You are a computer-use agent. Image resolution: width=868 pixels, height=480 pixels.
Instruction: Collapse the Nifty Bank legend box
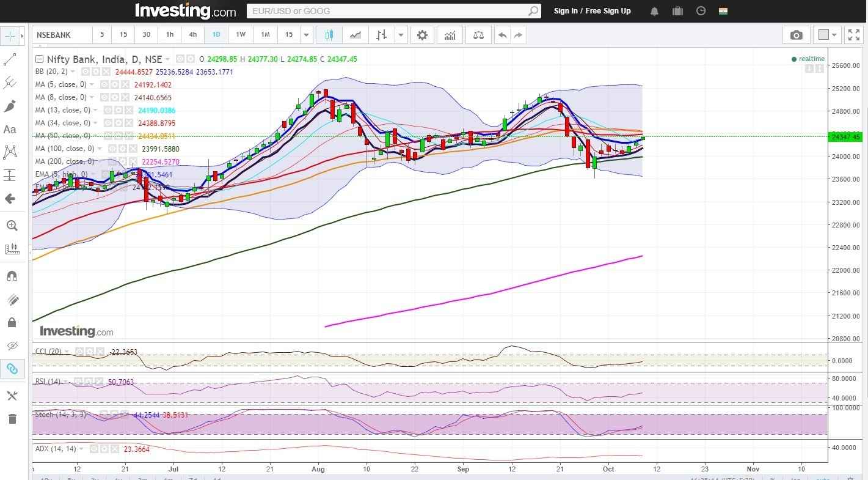click(x=40, y=59)
